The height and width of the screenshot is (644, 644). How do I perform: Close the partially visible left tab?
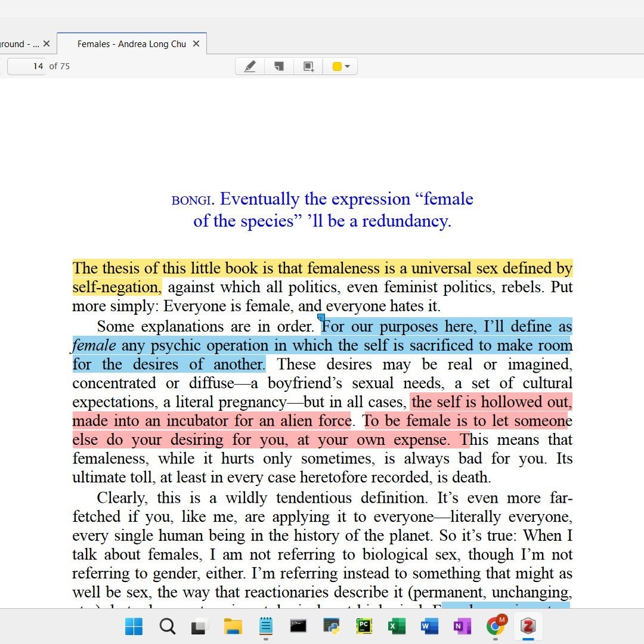tap(47, 44)
